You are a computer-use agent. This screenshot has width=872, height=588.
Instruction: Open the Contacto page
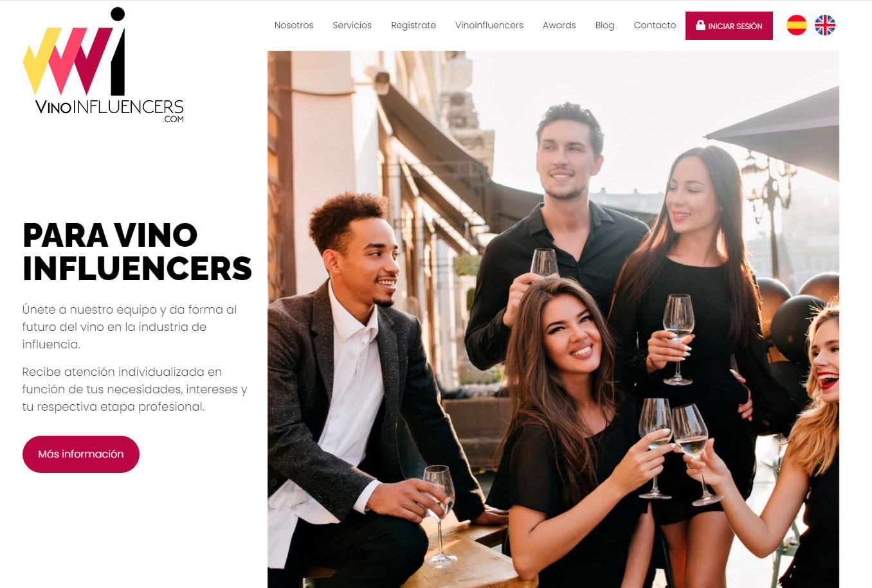click(x=655, y=25)
